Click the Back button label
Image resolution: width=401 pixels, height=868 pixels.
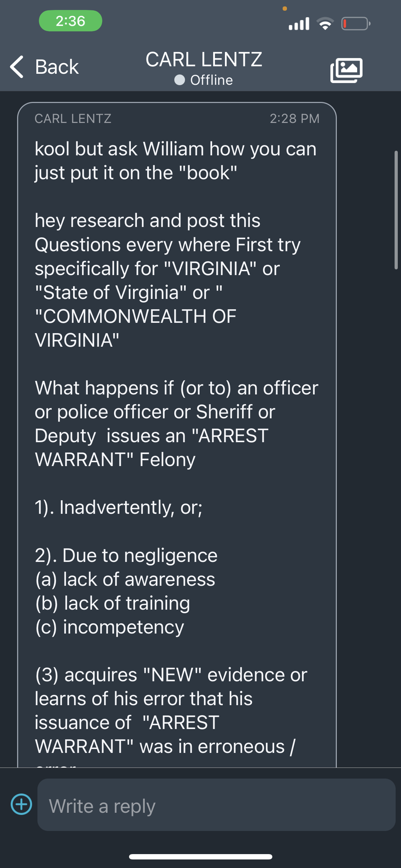(57, 67)
